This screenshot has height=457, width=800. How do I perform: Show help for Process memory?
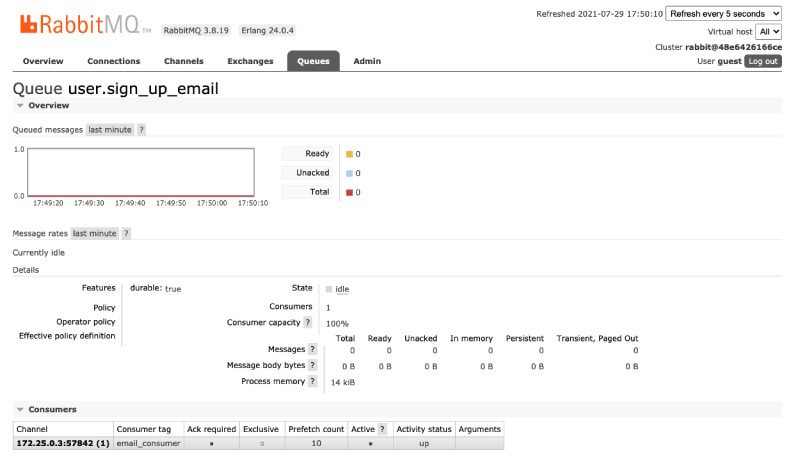click(312, 381)
